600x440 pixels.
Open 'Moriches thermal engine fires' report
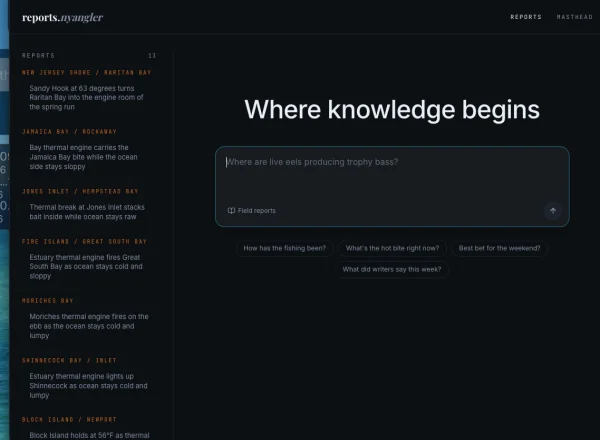(89, 326)
